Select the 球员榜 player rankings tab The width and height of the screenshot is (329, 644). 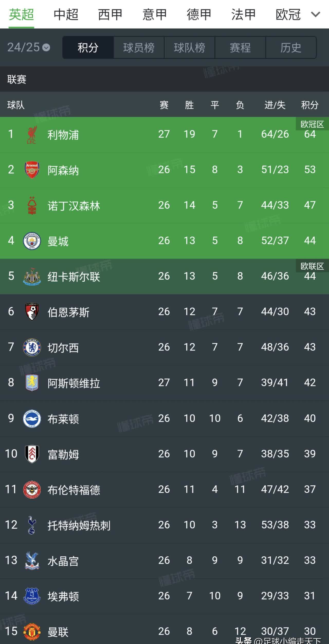click(x=139, y=48)
